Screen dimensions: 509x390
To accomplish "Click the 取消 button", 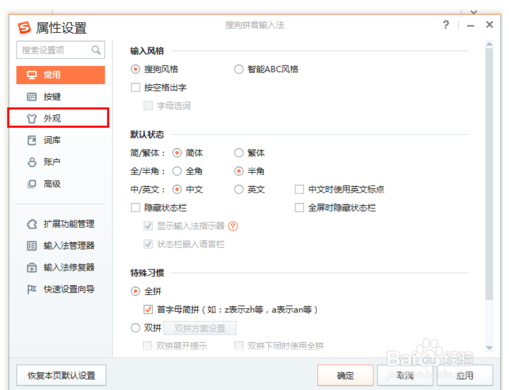I will pos(405,375).
